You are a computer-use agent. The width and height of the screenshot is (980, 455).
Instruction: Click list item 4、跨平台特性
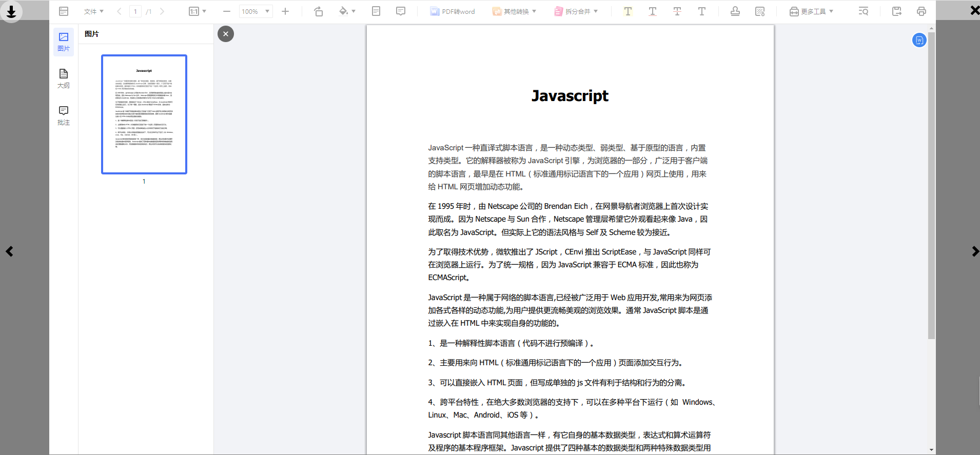572,408
